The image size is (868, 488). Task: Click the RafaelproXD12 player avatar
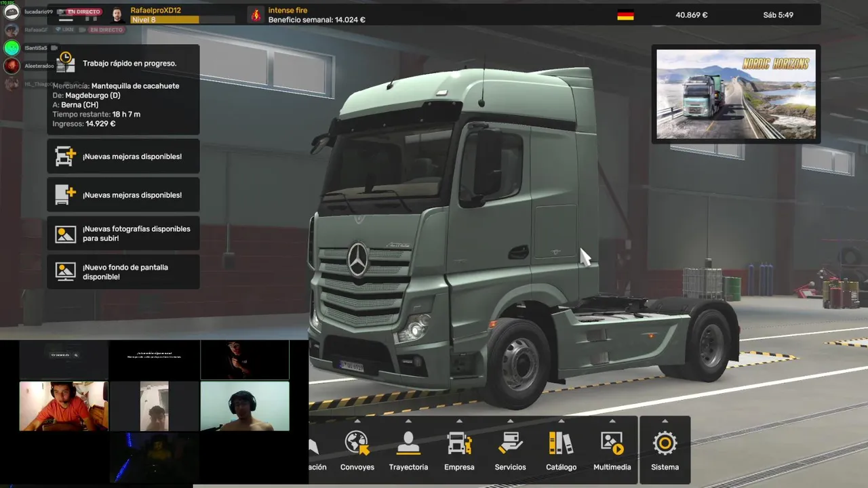117,15
